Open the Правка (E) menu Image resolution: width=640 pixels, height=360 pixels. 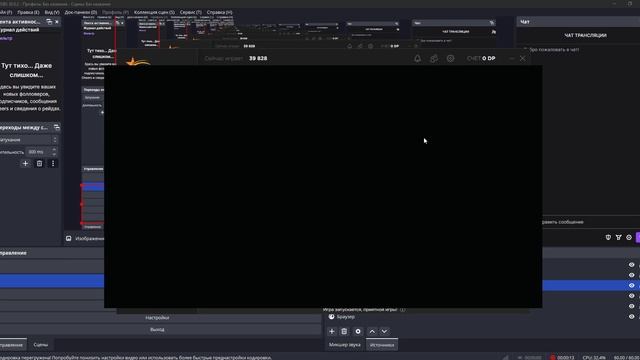[x=28, y=12]
